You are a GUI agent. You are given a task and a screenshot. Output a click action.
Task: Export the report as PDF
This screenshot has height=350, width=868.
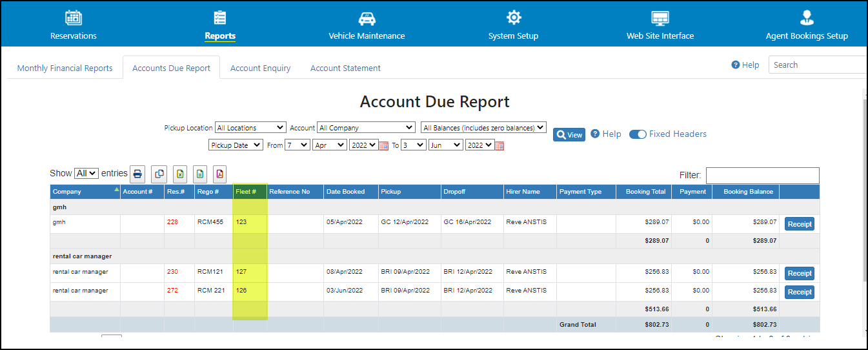click(x=220, y=174)
